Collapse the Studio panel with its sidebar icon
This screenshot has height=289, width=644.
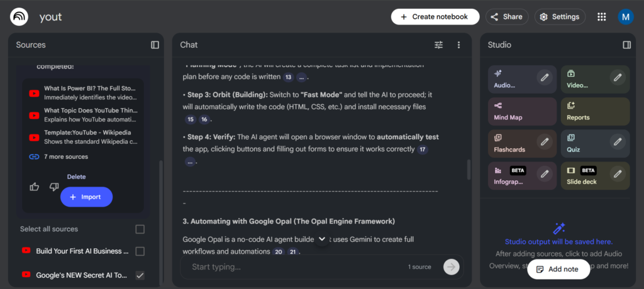point(626,45)
